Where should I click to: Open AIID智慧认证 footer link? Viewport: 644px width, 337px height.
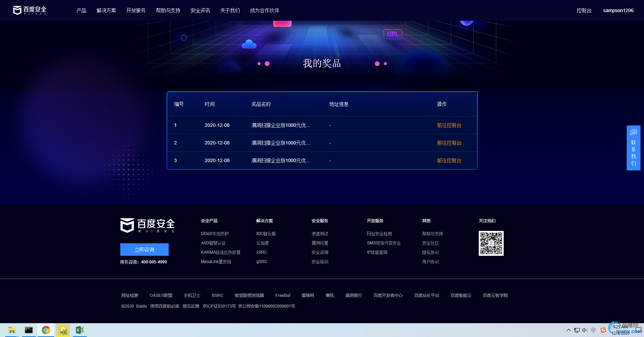(x=213, y=243)
